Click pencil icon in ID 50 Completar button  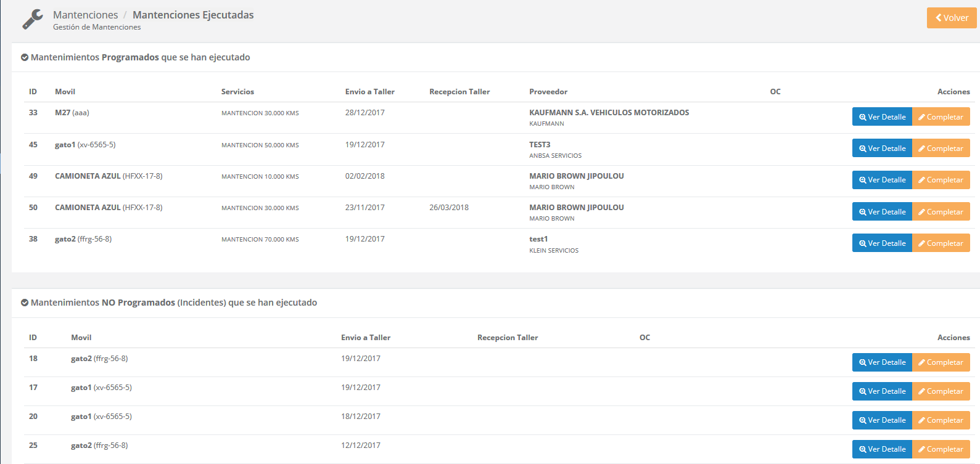[x=921, y=212]
